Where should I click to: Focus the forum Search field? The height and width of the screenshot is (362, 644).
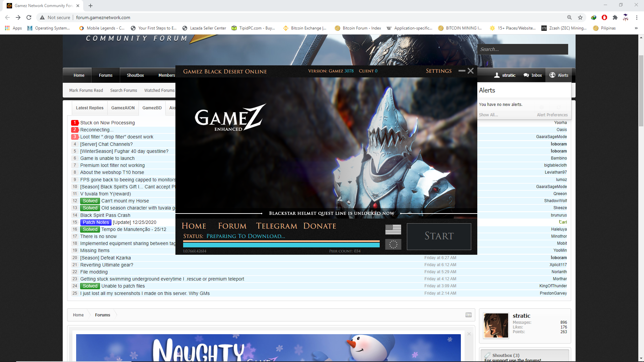click(x=523, y=49)
